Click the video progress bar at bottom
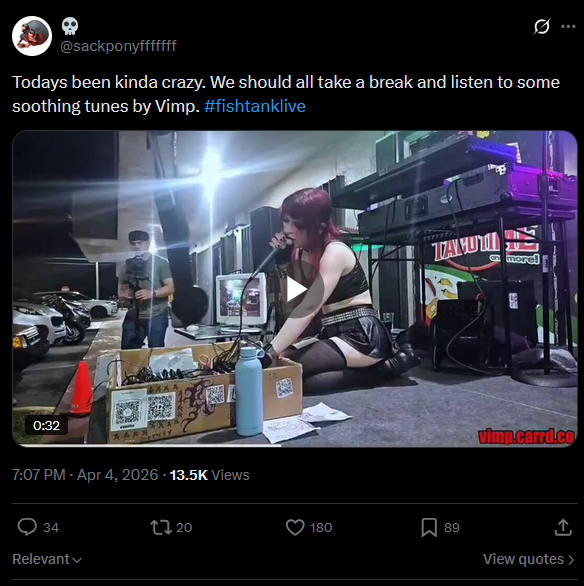 click(x=295, y=445)
